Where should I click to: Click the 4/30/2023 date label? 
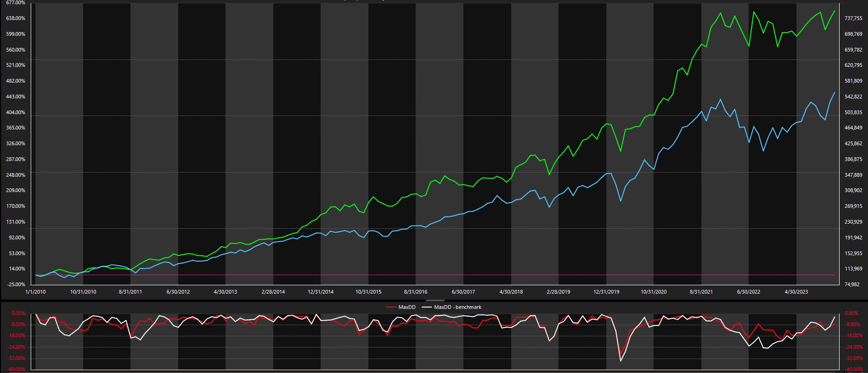[796, 292]
